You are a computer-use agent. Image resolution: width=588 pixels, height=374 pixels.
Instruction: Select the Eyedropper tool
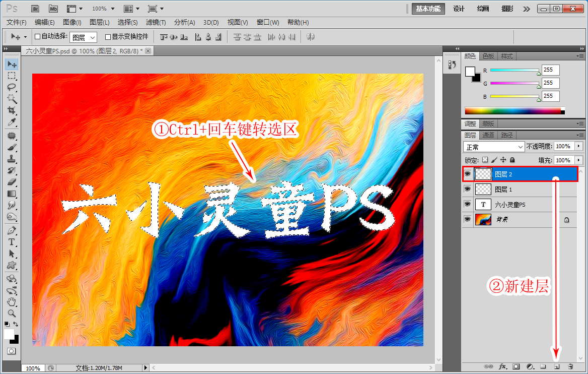(x=12, y=122)
